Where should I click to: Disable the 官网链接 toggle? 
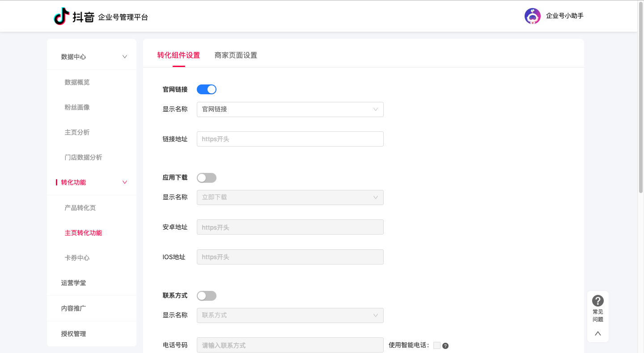[206, 89]
